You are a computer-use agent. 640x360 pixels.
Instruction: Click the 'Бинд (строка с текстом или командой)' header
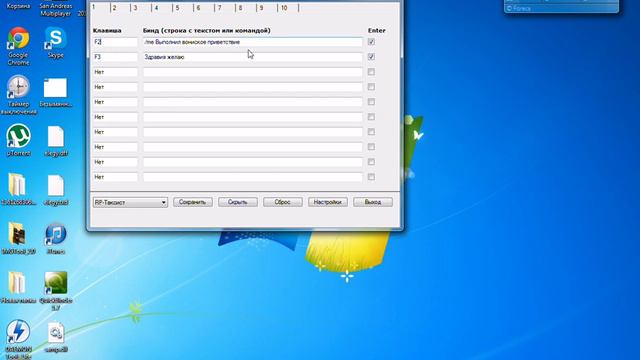click(x=207, y=30)
